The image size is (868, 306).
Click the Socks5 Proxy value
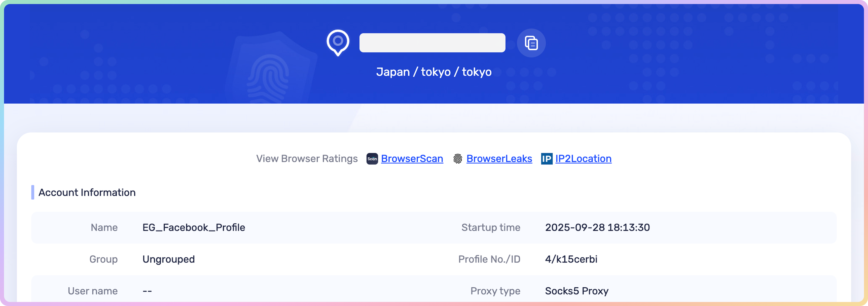click(x=576, y=291)
